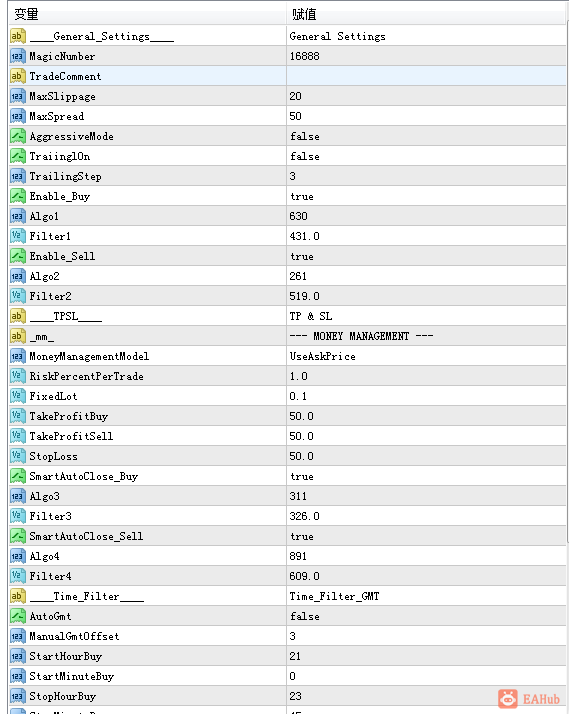The height and width of the screenshot is (714, 569).
Task: Select the Filter4 value 609.0
Action: 305,576
